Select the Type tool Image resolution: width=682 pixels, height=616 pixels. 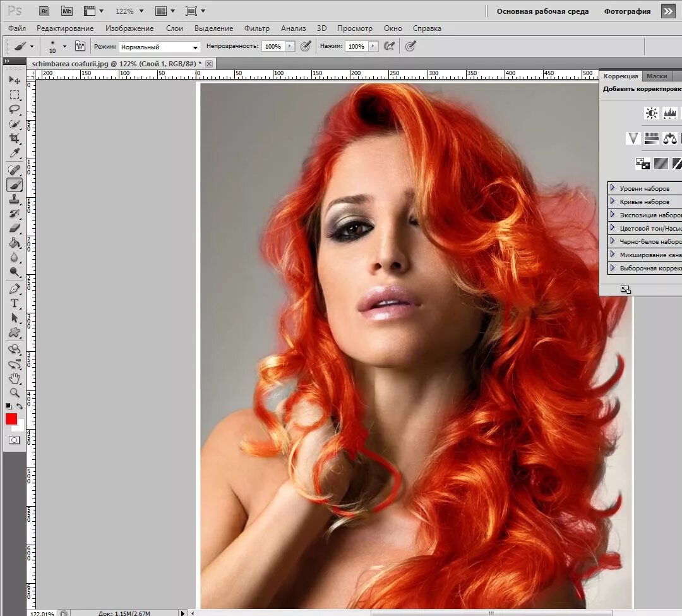click(15, 303)
